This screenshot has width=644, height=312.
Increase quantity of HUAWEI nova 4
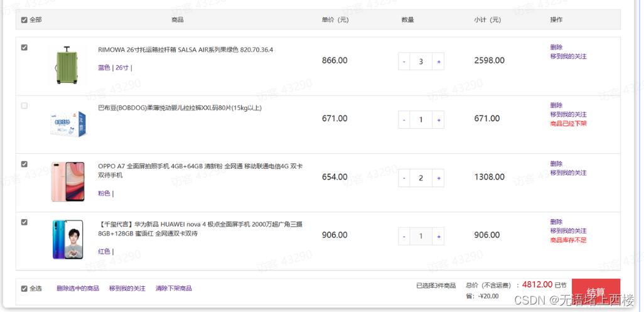[438, 237]
